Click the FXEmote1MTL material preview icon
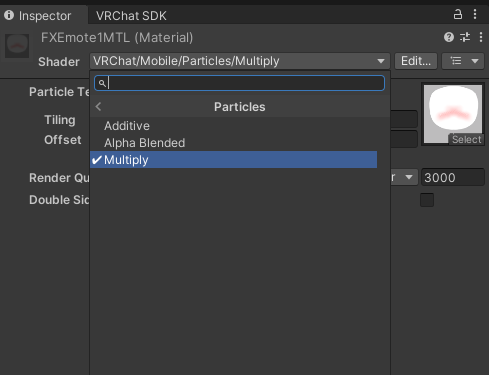This screenshot has width=489, height=375. pyautogui.click(x=17, y=46)
